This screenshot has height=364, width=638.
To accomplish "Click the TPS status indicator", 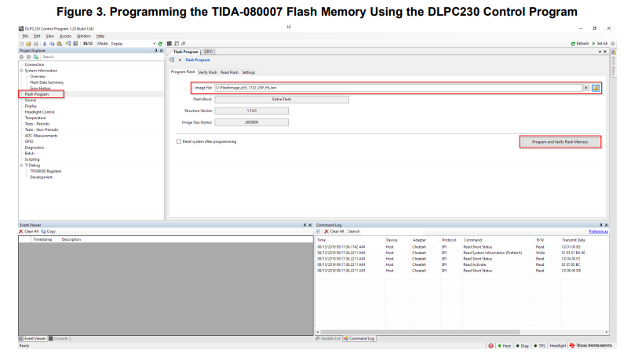I will coord(540,346).
